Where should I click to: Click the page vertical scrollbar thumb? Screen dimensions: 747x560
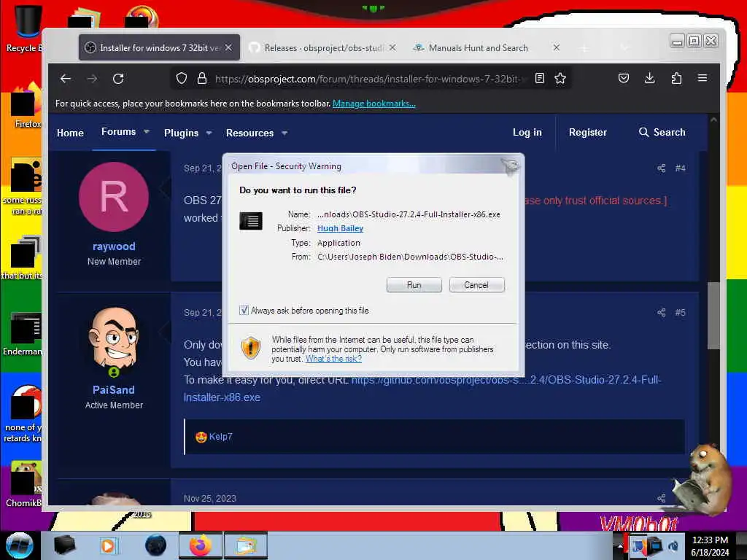pyautogui.click(x=713, y=315)
